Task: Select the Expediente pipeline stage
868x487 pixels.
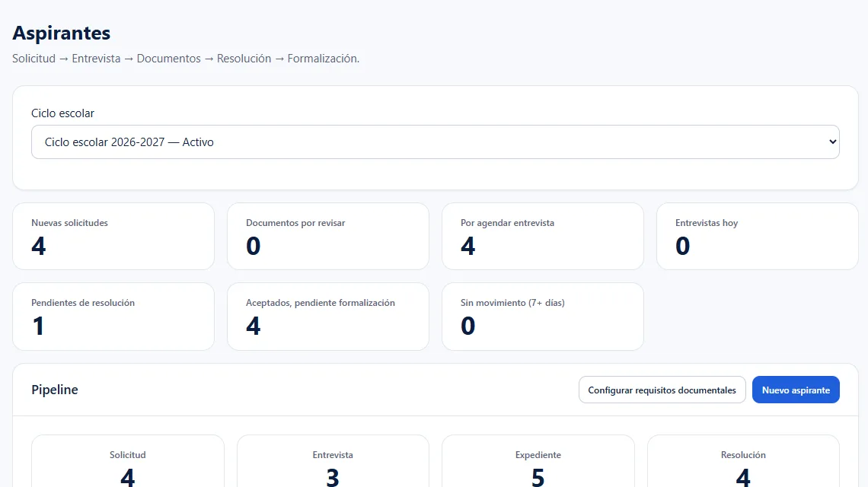Action: click(x=538, y=461)
